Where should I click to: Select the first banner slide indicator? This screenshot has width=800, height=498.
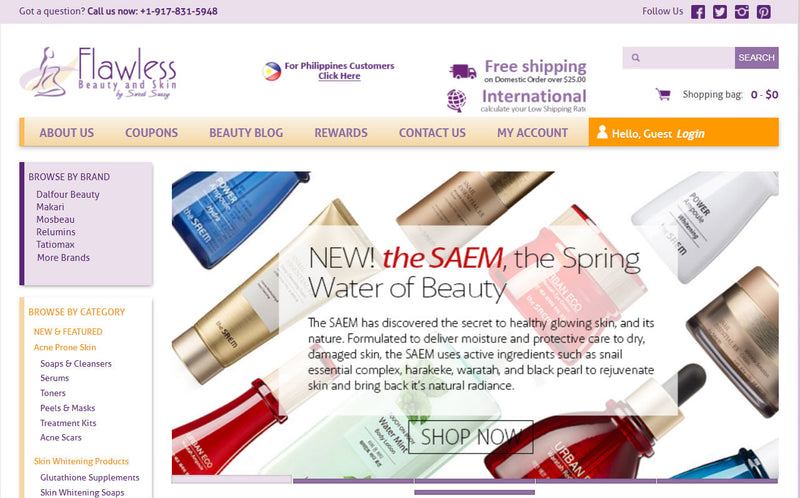[232, 480]
